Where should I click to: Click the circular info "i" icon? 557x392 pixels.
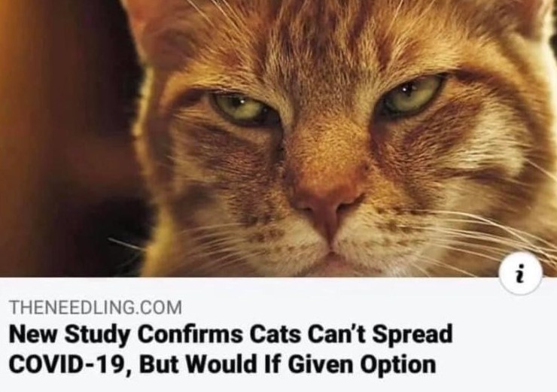coord(521,274)
